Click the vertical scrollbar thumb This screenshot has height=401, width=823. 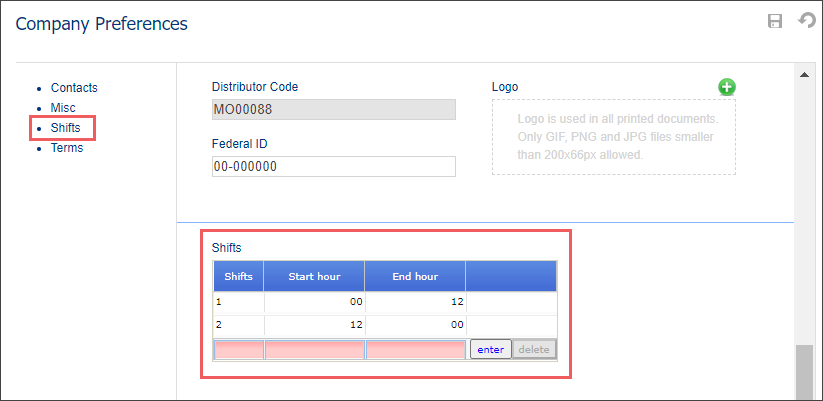coord(804,373)
